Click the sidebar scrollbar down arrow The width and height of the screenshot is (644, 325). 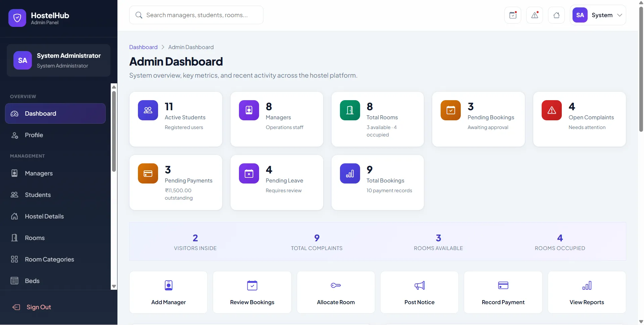click(x=114, y=287)
